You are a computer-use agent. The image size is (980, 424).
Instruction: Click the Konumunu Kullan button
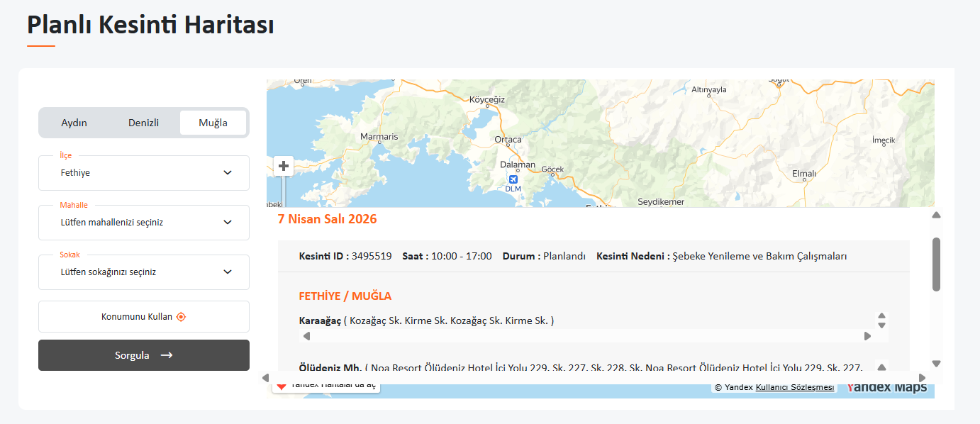pos(144,317)
